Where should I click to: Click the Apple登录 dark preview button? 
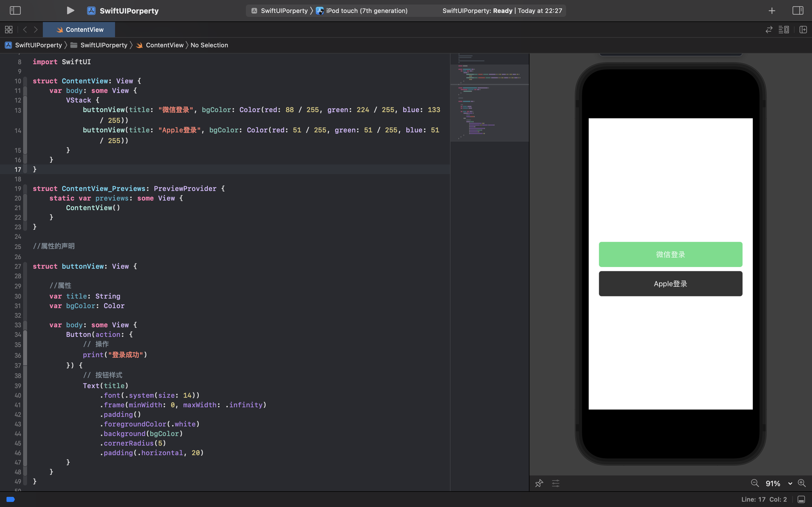(670, 284)
